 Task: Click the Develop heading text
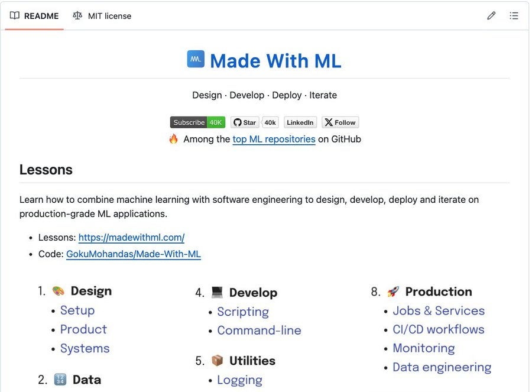(x=253, y=293)
